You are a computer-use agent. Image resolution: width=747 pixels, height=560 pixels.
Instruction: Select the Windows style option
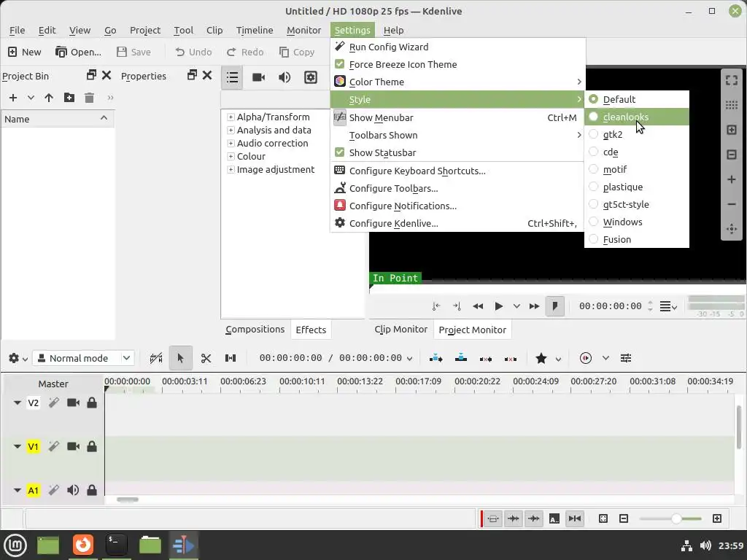click(636, 222)
